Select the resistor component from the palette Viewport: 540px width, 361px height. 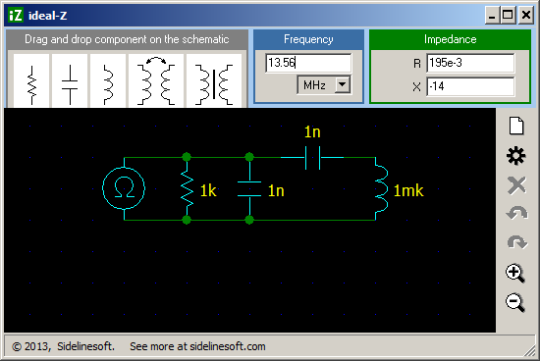(32, 81)
